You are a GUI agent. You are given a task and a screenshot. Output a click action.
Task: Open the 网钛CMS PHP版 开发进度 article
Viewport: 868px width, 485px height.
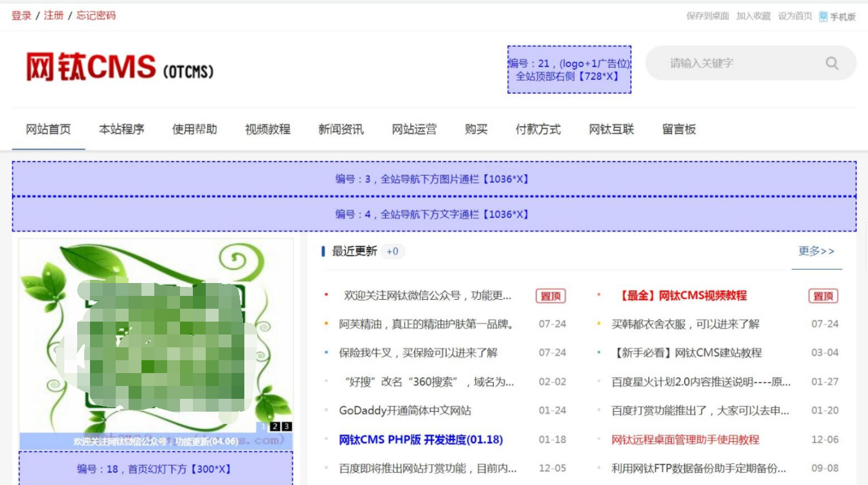(420, 440)
